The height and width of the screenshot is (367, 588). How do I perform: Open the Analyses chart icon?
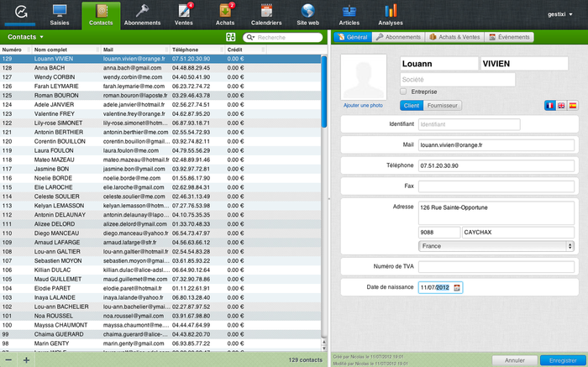(x=391, y=14)
